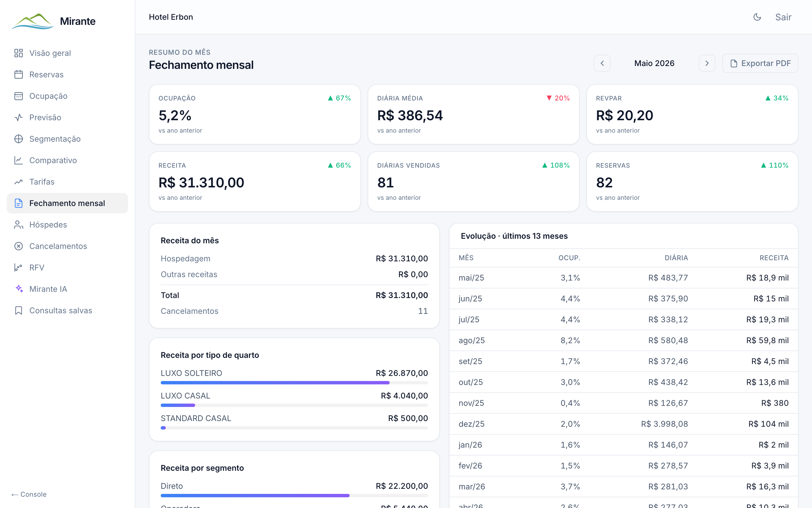812x508 pixels.
Task: Open the RevPAR R$ 20,20 card
Action: click(692, 114)
